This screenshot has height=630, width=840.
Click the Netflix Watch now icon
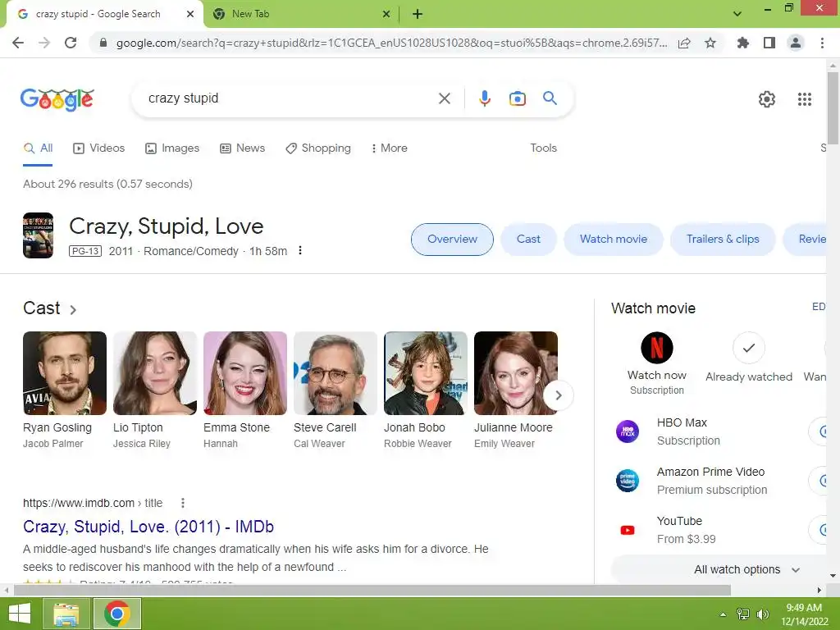pyautogui.click(x=657, y=348)
